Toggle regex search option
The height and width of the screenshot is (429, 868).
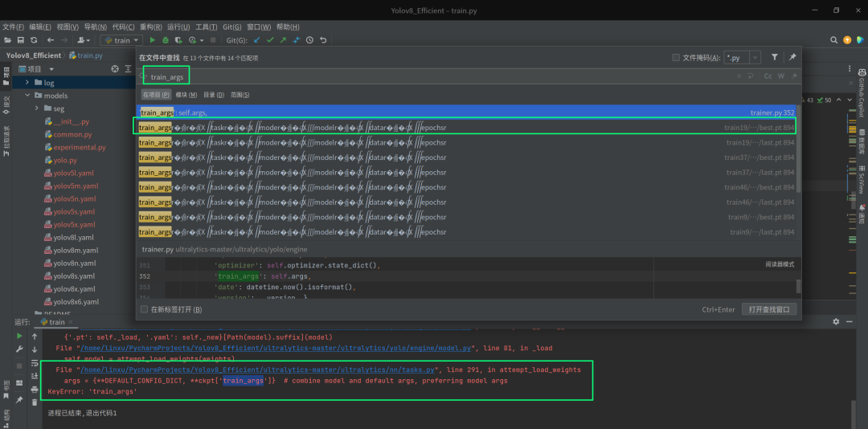[794, 76]
